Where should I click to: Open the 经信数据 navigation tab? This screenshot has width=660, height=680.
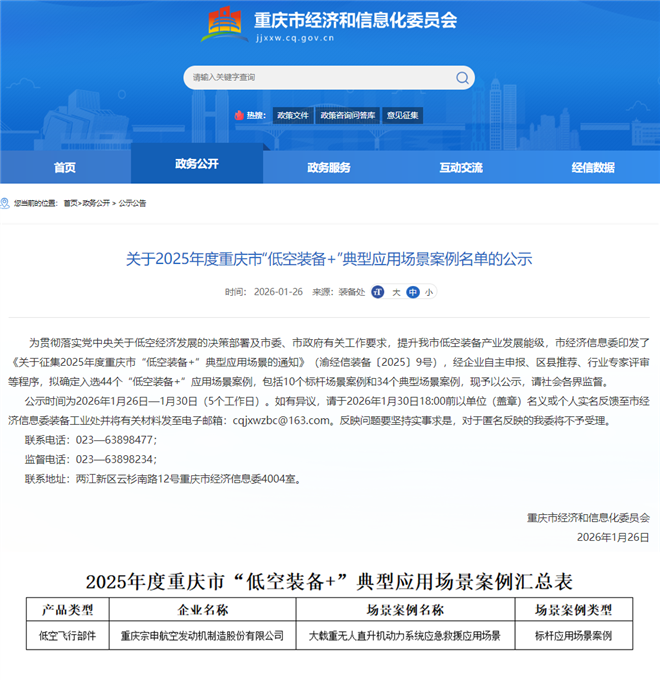pyautogui.click(x=593, y=167)
